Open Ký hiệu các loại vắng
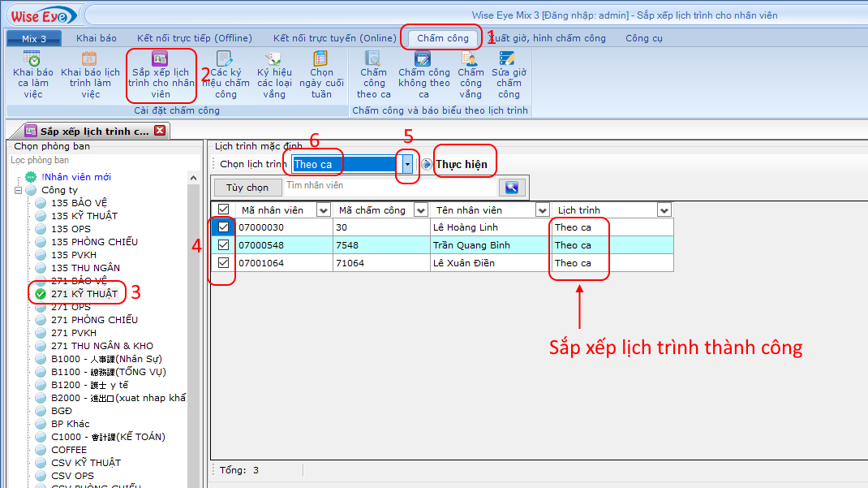868x488 pixels. 274,73
